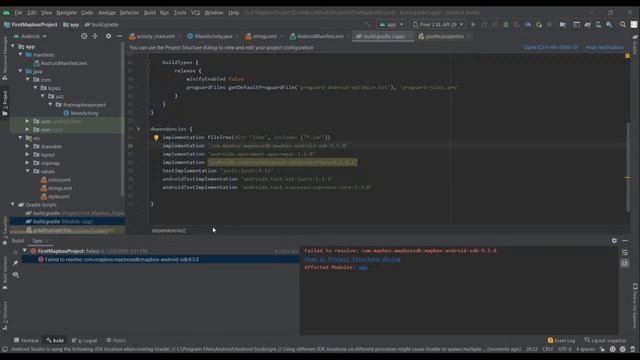Open the Android project view dropdown
The height and width of the screenshot is (360, 640).
(x=31, y=36)
